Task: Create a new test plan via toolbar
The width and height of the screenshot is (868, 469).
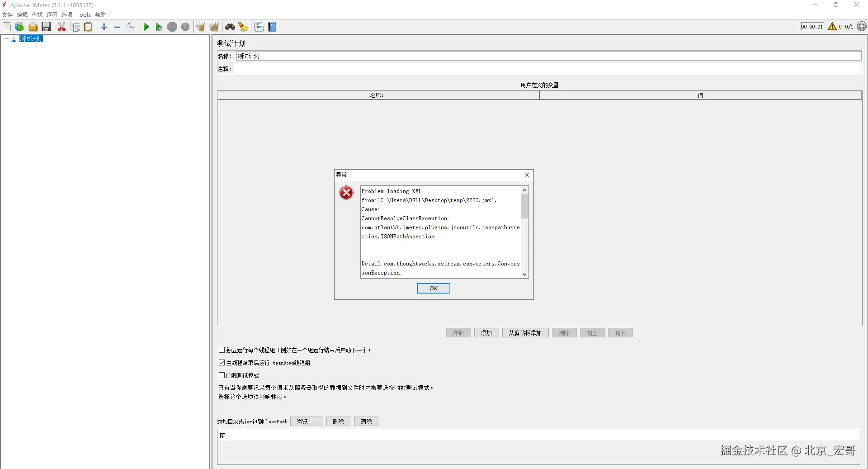Action: [7, 27]
